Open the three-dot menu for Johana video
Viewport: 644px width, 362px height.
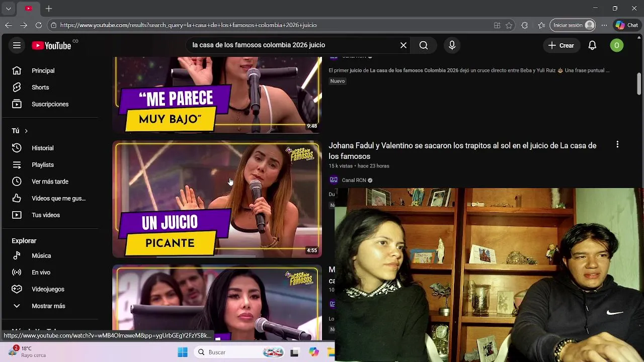coord(617,145)
